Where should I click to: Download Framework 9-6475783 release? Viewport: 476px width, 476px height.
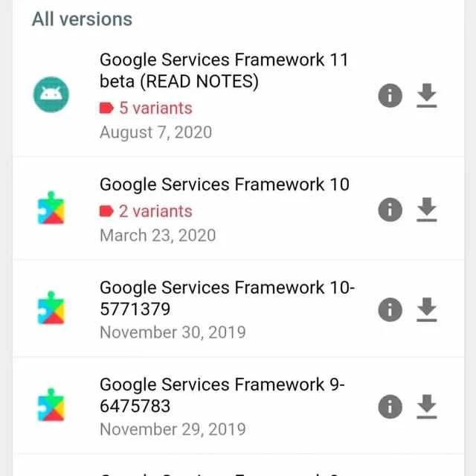(x=426, y=407)
